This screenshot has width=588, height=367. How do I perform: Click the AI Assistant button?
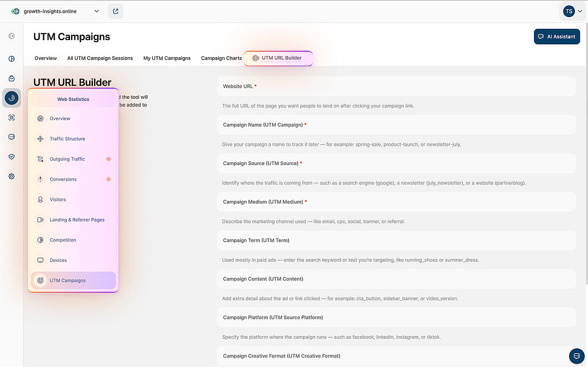click(557, 36)
